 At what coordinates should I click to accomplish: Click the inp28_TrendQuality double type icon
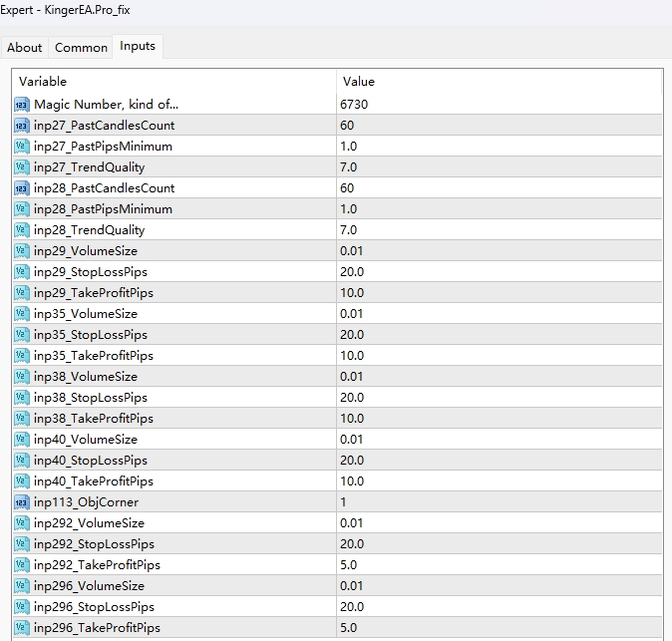point(22,230)
